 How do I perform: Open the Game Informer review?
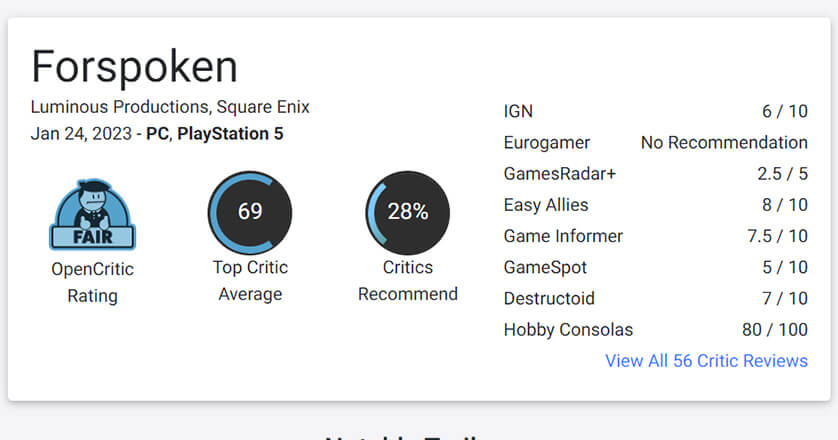pos(655,236)
